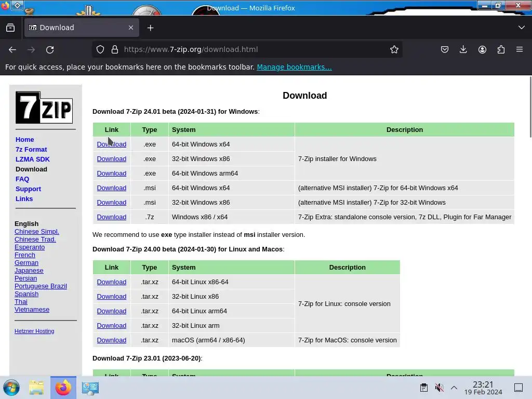Click '7-Zip installer for Windows' description text
The width and height of the screenshot is (532, 399).
click(337, 159)
